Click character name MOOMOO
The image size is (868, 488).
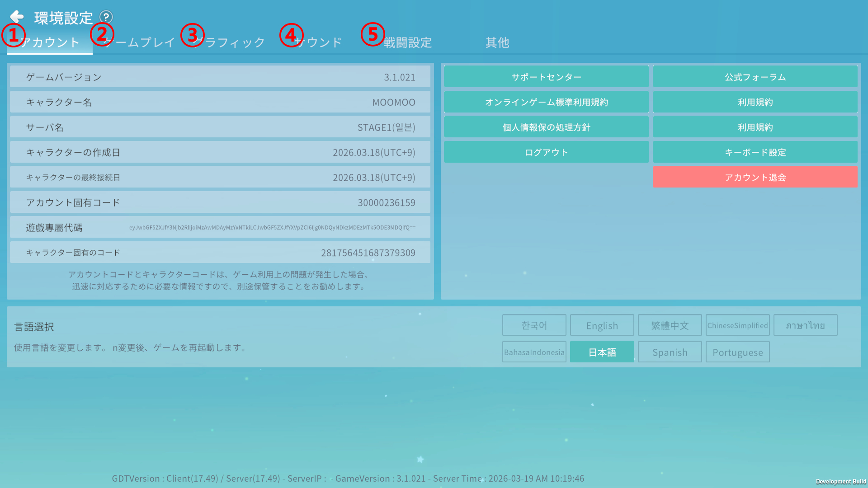(x=394, y=103)
